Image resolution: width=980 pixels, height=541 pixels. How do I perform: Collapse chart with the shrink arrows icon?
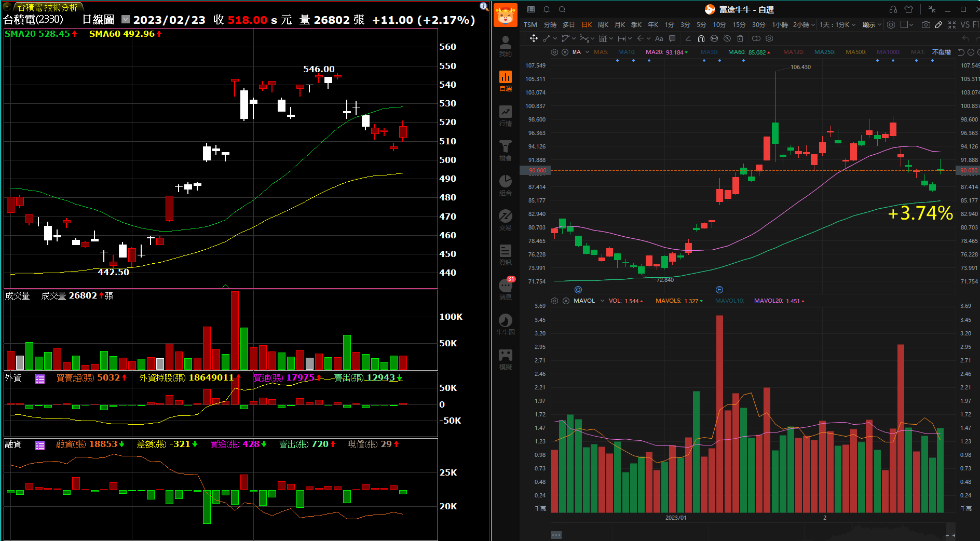952,24
